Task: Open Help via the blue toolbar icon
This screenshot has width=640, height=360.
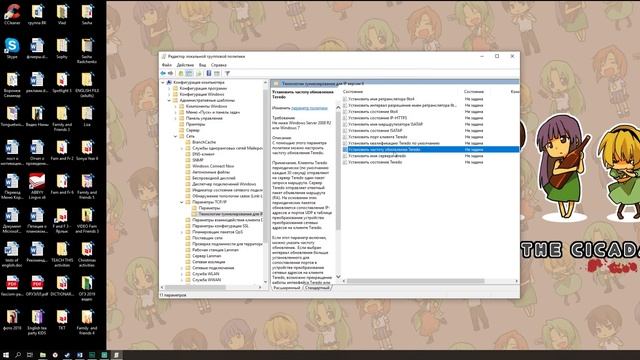Action: click(x=209, y=73)
